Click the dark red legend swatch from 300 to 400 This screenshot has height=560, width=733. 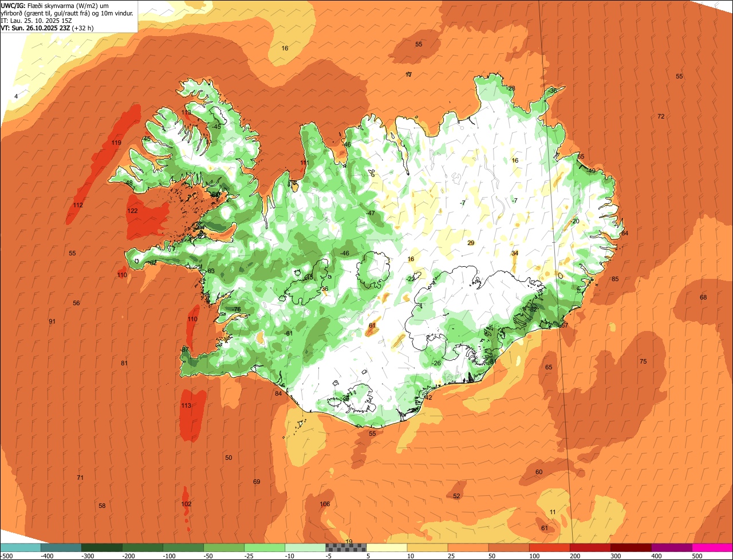coord(630,547)
